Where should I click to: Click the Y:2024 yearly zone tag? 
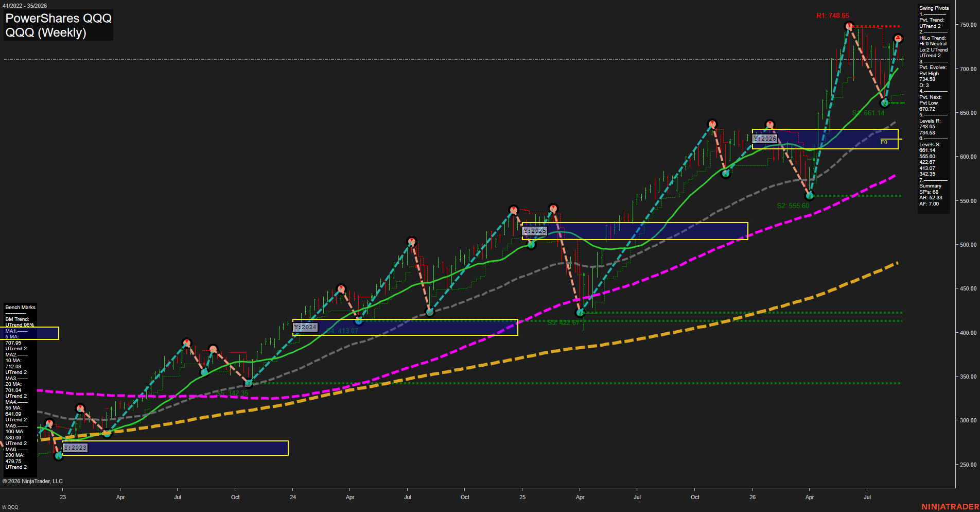coord(305,327)
